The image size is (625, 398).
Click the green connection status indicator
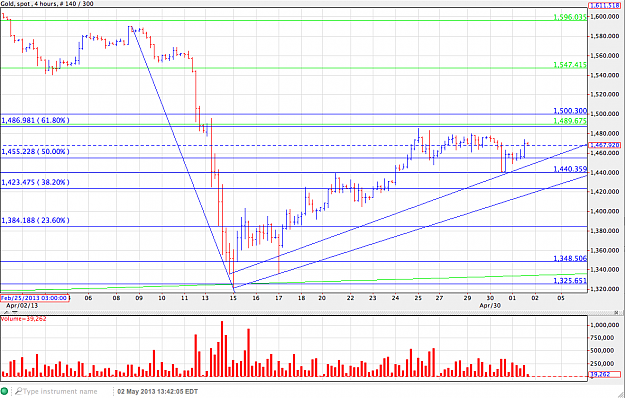tap(5, 391)
